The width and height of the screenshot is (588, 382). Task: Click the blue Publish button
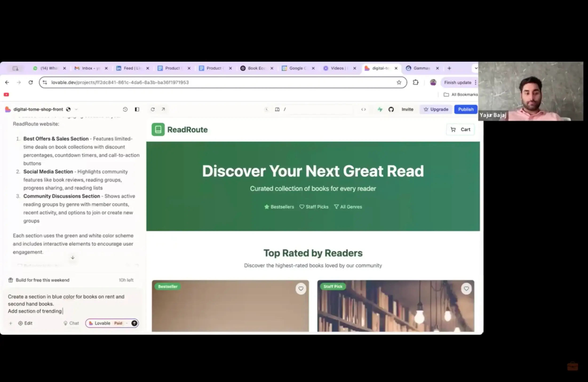[465, 109]
